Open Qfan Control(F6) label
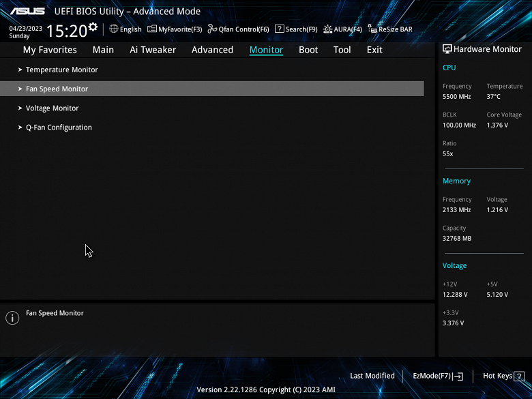 tap(244, 29)
